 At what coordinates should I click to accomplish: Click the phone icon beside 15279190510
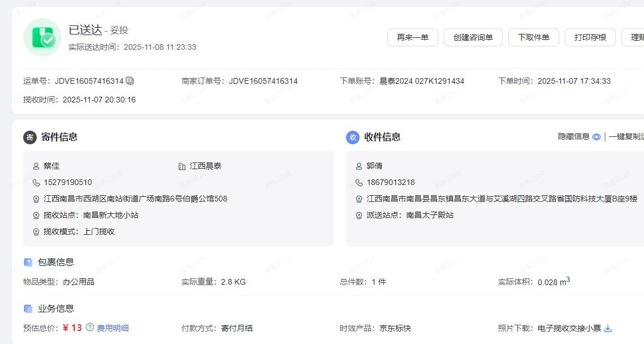point(36,182)
